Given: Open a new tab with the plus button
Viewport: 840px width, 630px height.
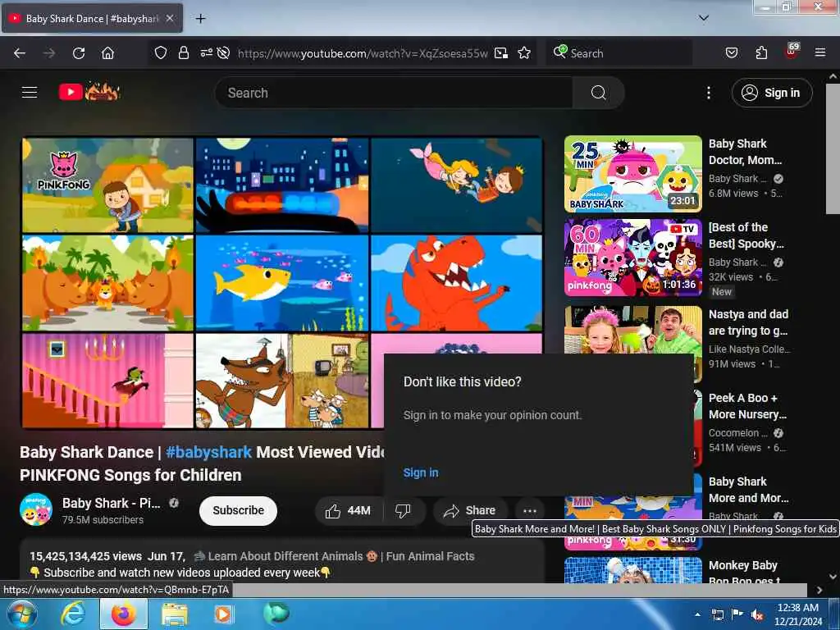Looking at the screenshot, I should click(x=200, y=19).
